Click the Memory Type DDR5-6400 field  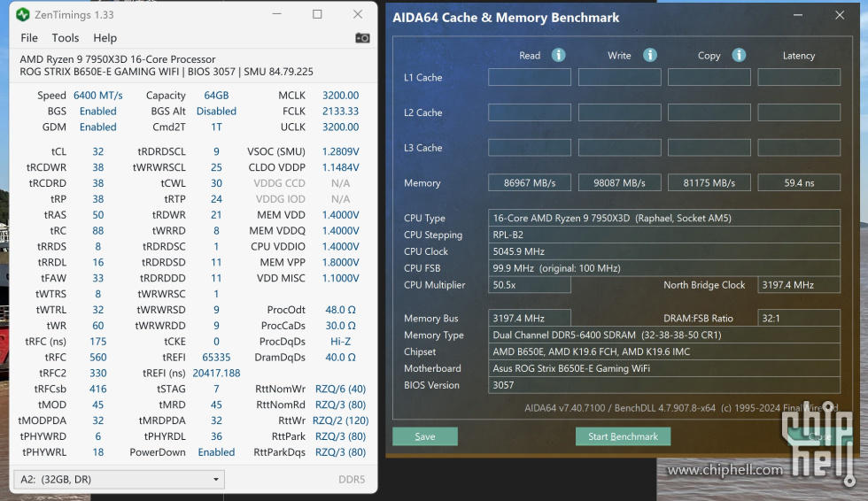pos(664,335)
